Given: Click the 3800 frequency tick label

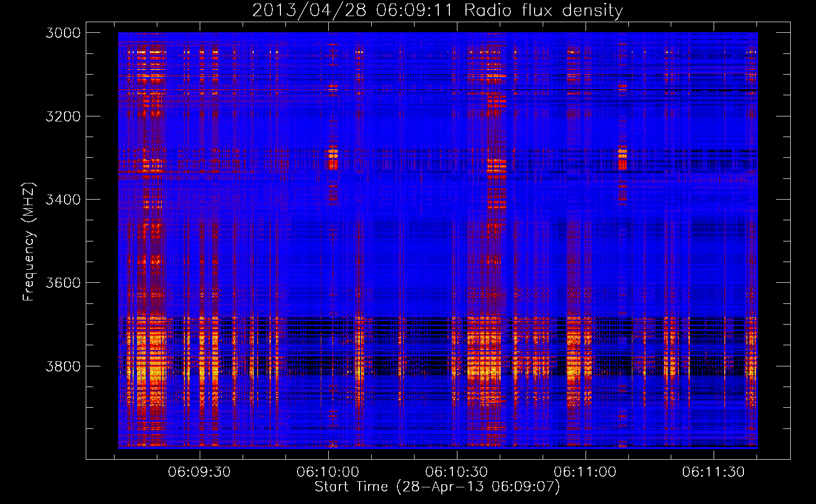Looking at the screenshot, I should click(63, 366).
